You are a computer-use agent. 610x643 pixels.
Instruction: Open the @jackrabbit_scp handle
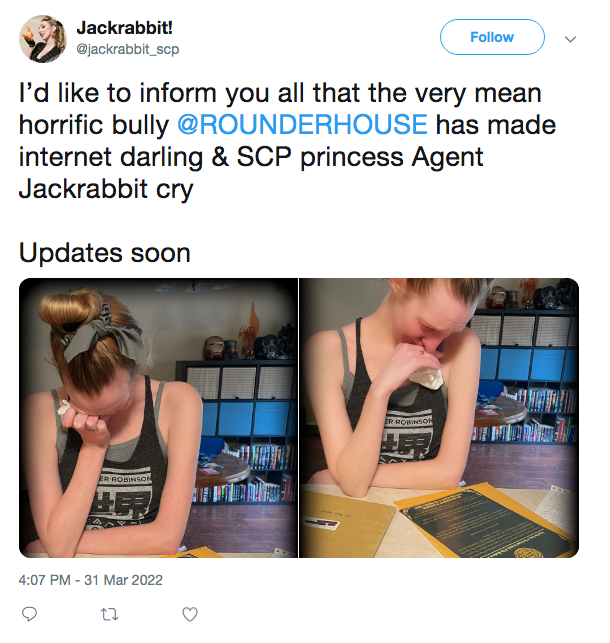[x=128, y=50]
